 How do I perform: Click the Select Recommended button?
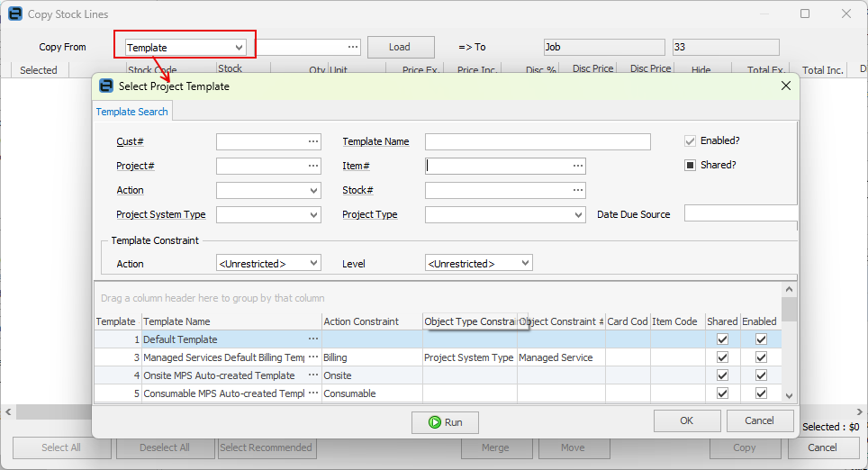tap(267, 447)
